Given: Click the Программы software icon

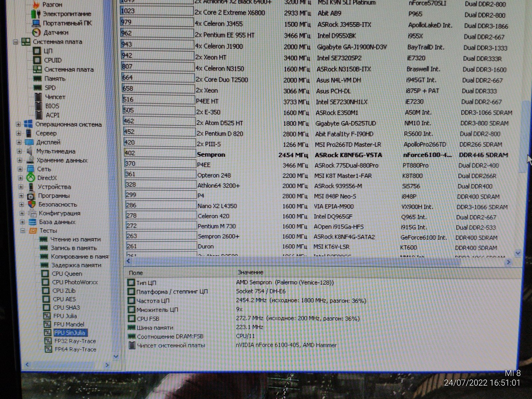Looking at the screenshot, I should pyautogui.click(x=31, y=196).
